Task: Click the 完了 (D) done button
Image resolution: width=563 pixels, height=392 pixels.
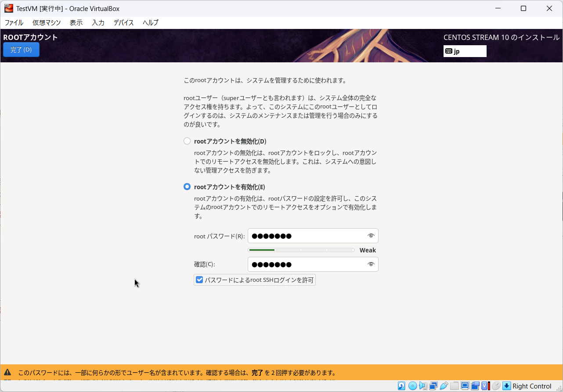Action: 21,50
